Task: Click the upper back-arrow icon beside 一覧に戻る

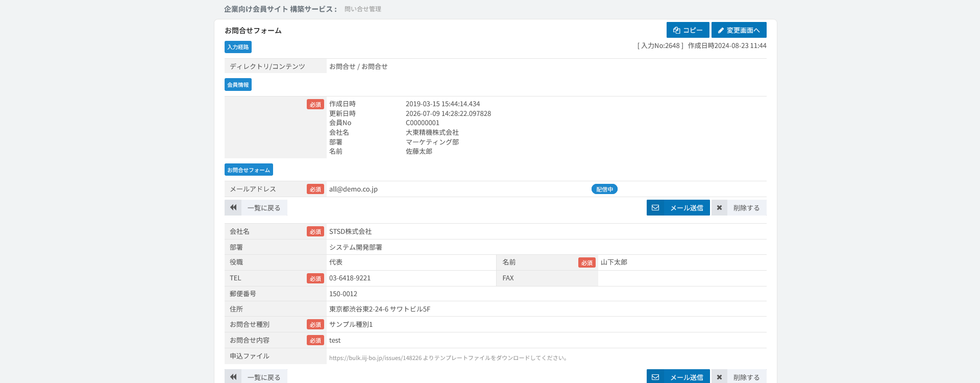Action: pyautogui.click(x=233, y=207)
